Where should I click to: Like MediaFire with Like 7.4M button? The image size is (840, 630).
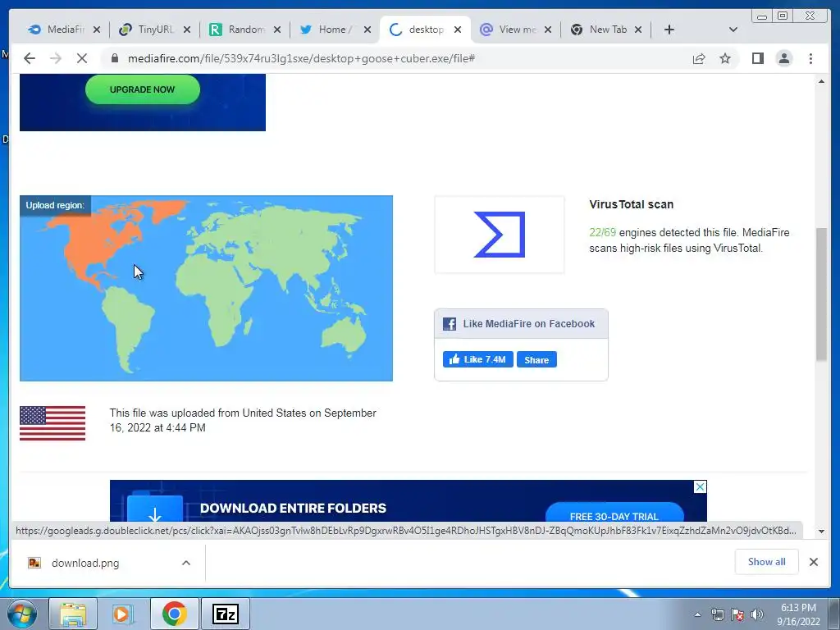point(478,359)
